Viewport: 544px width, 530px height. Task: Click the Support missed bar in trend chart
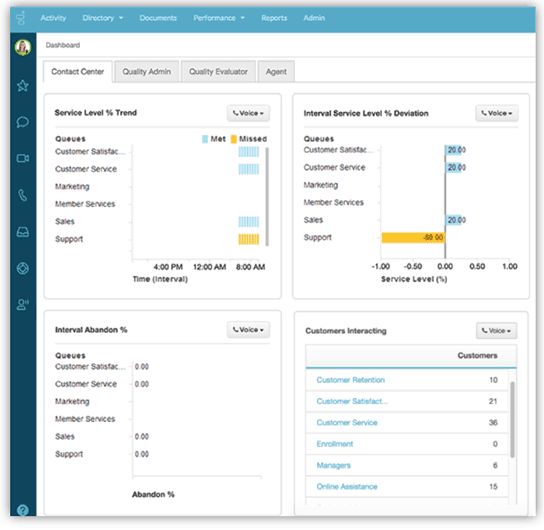[x=248, y=240]
